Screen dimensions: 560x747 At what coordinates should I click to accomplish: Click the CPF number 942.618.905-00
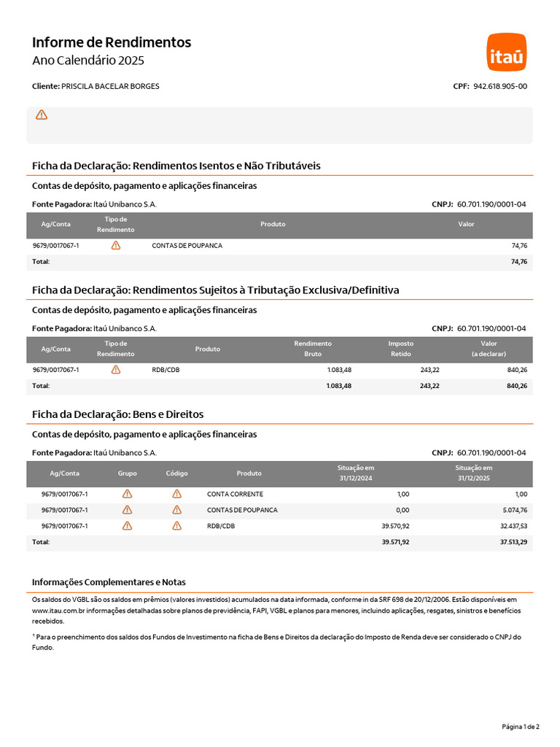[500, 86]
